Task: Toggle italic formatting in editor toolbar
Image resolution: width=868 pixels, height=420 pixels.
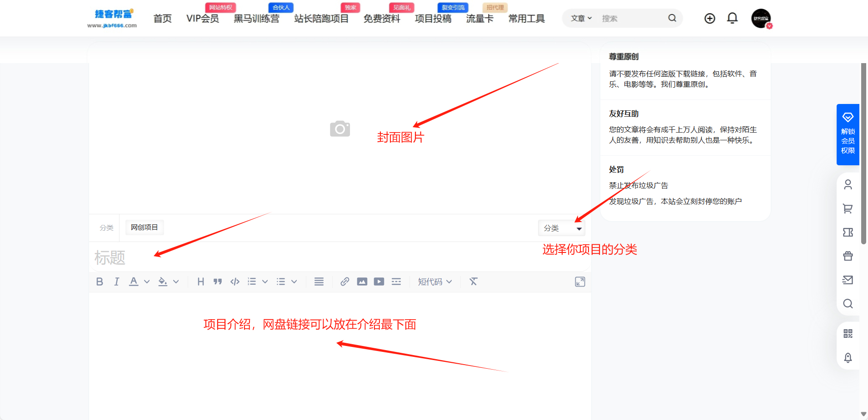Action: tap(116, 282)
